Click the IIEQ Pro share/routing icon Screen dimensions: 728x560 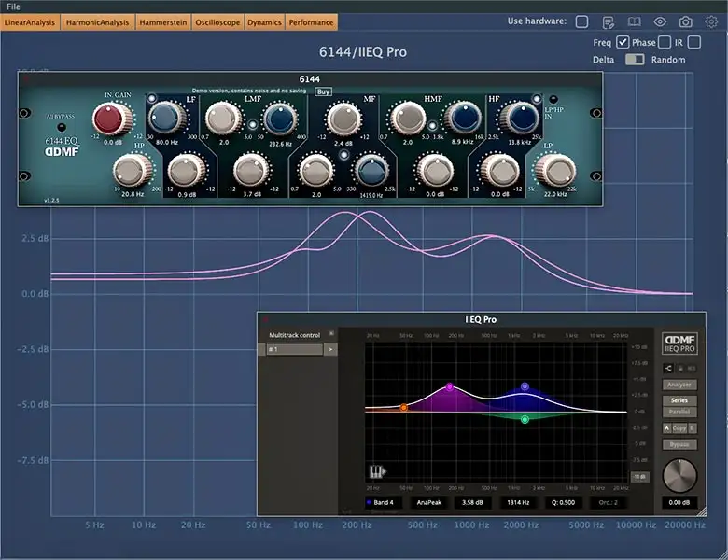click(x=667, y=369)
